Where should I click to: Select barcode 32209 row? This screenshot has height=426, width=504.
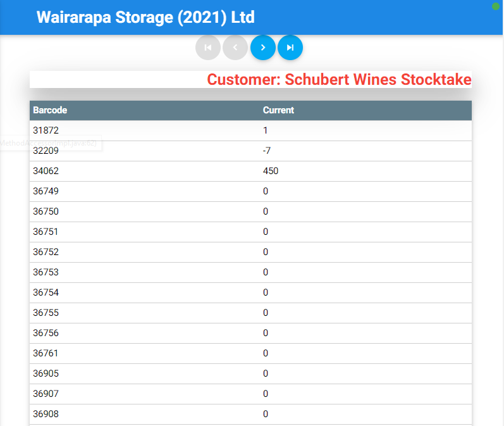tap(45, 151)
